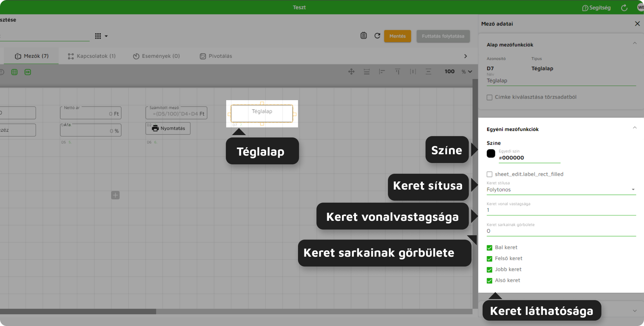Open the Keret stílusa Folytonos dropdown
Image resolution: width=644 pixels, height=326 pixels.
click(x=561, y=190)
